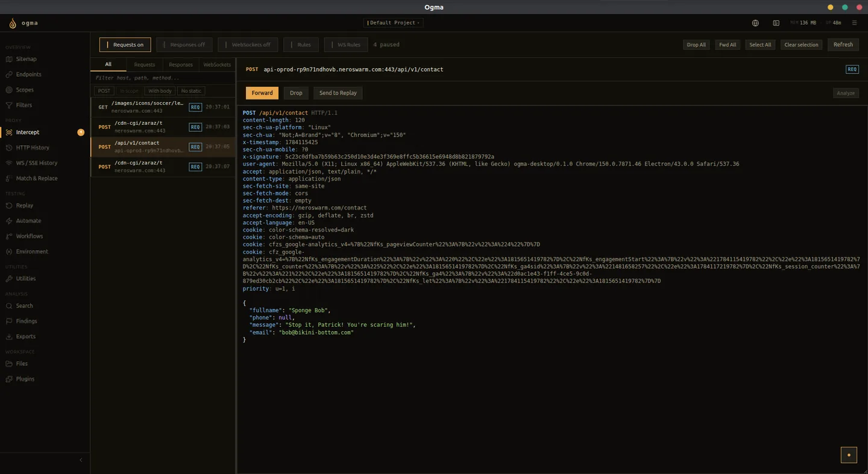868x474 pixels.
Task: Open Findings icon in sidebar
Action: pos(9,321)
